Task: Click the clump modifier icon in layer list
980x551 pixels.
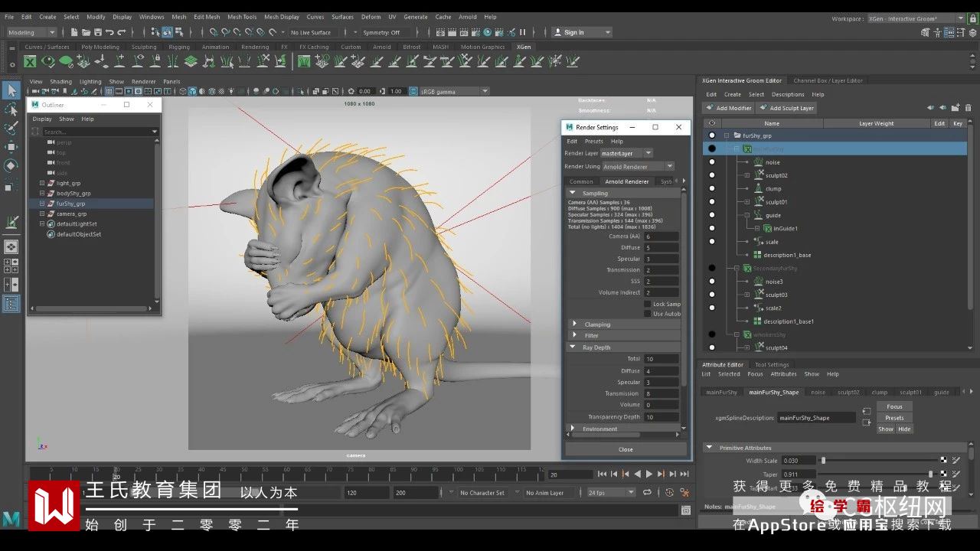Action: click(758, 188)
